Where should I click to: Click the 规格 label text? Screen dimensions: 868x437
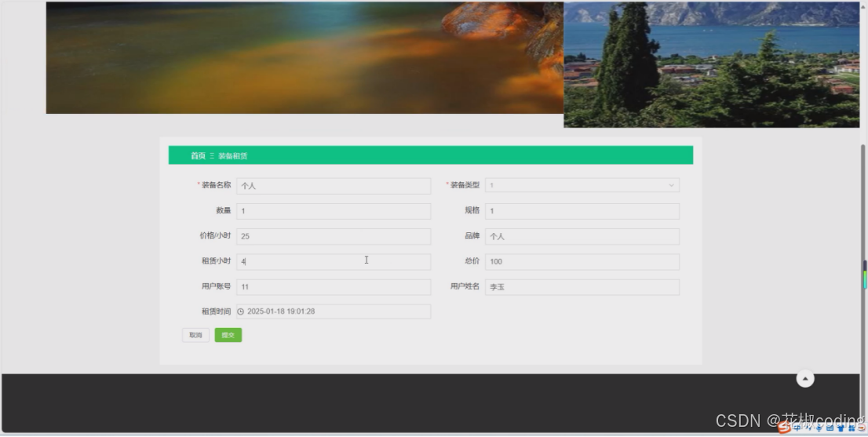(x=472, y=211)
